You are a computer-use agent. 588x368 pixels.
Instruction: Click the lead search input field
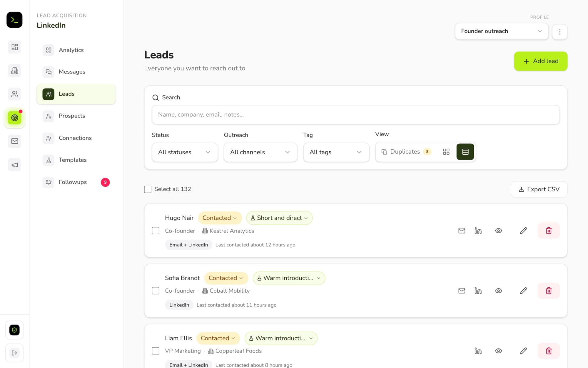click(x=355, y=115)
